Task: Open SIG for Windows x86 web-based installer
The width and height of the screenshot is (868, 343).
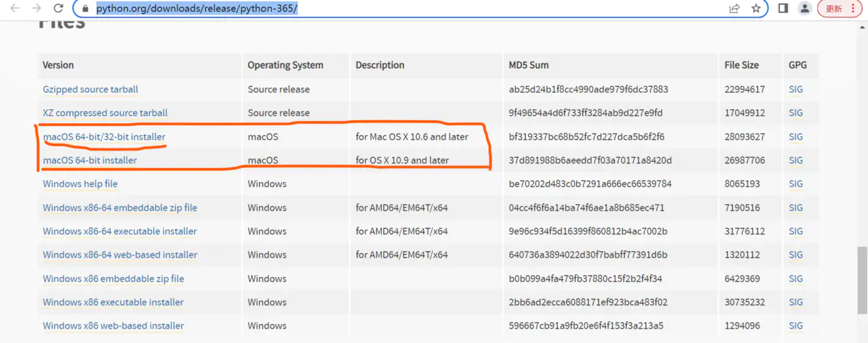Action: point(796,326)
